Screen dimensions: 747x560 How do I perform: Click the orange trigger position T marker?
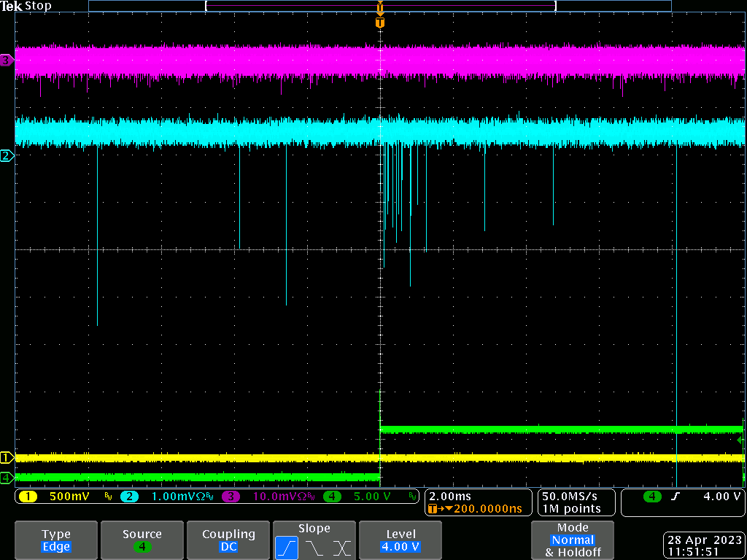[x=379, y=23]
